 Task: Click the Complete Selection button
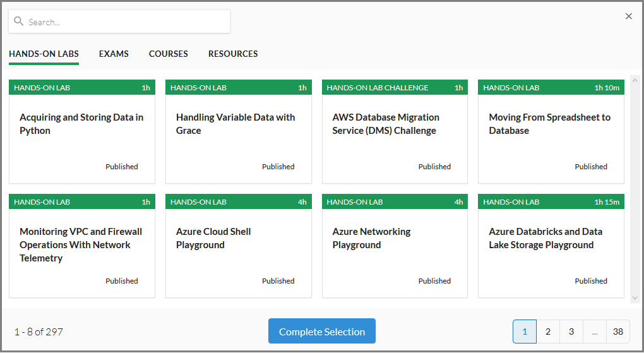click(321, 332)
